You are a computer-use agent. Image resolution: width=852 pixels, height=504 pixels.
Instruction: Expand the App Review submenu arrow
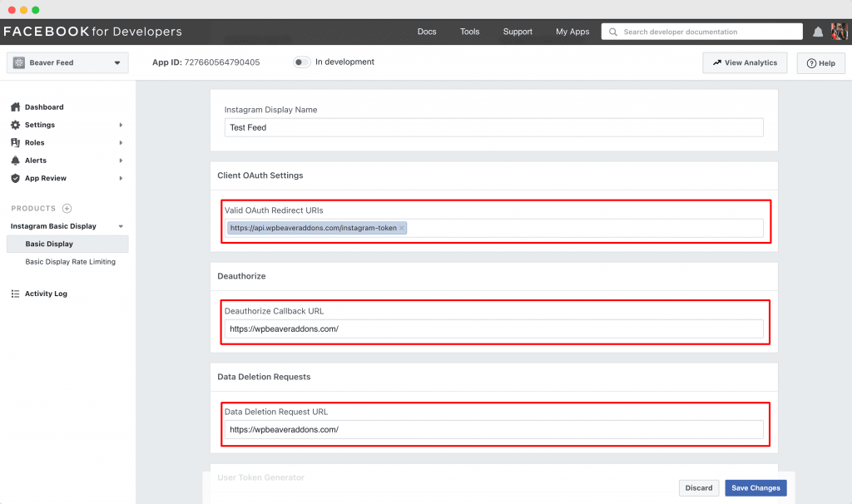click(x=121, y=178)
